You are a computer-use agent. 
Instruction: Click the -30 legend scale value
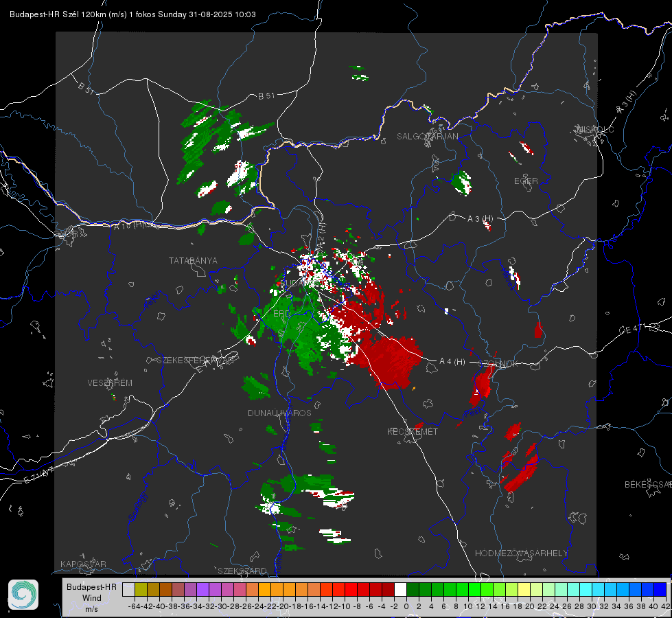point(221,606)
